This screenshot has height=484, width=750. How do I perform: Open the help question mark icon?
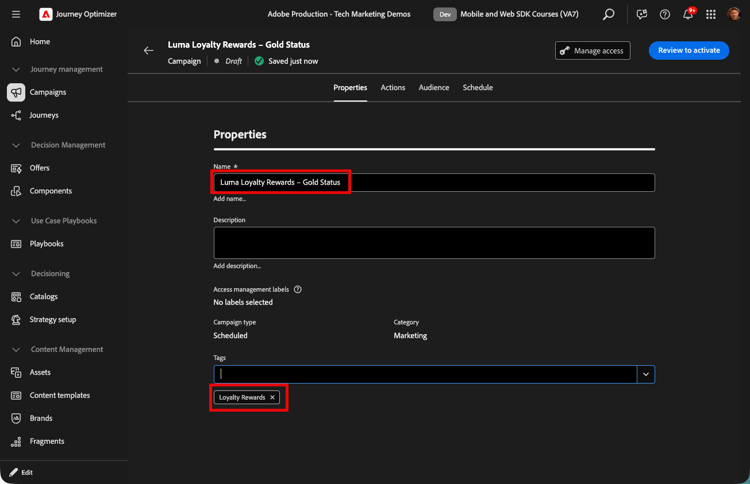(x=664, y=14)
